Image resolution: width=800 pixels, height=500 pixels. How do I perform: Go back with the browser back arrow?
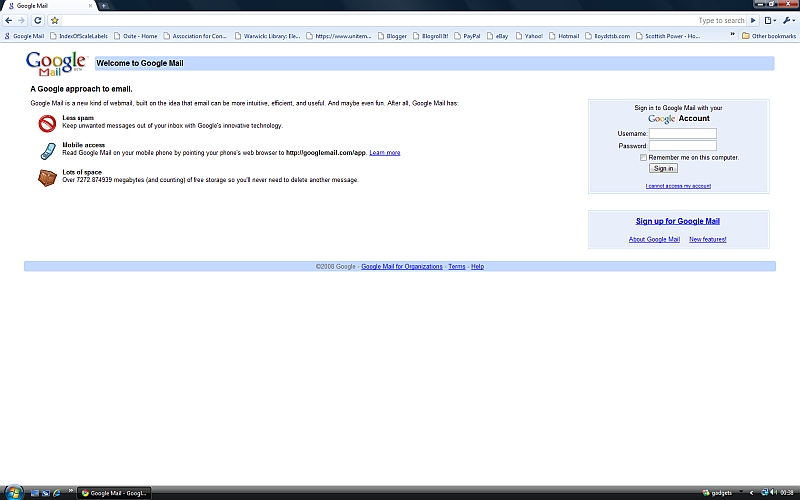click(x=8, y=20)
